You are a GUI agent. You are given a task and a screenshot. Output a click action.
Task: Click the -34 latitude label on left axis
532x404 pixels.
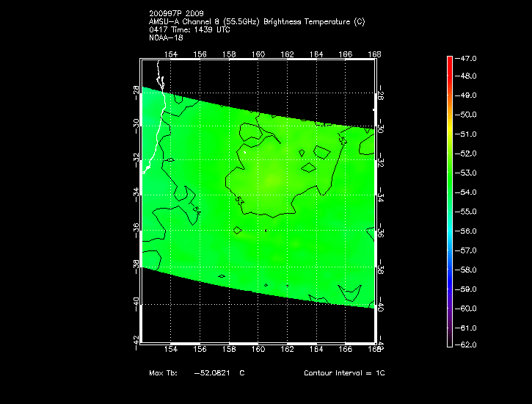pyautogui.click(x=136, y=194)
